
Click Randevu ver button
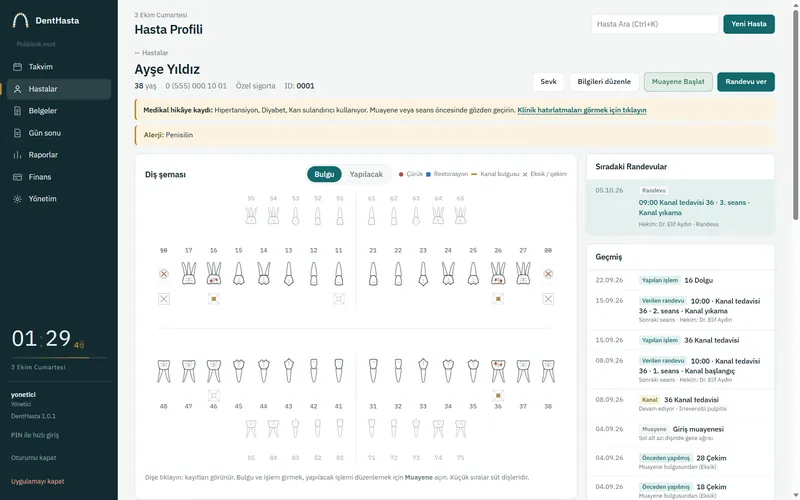745,82
